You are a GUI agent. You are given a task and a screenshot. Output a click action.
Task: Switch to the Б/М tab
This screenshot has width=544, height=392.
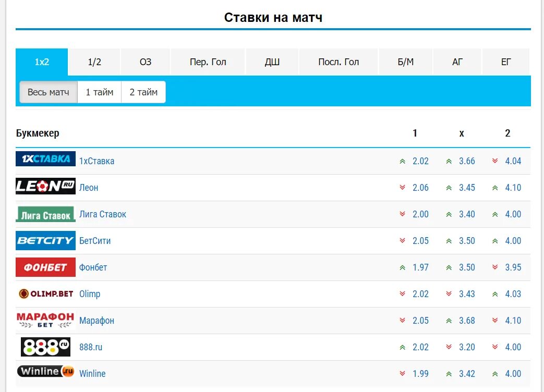pyautogui.click(x=406, y=62)
